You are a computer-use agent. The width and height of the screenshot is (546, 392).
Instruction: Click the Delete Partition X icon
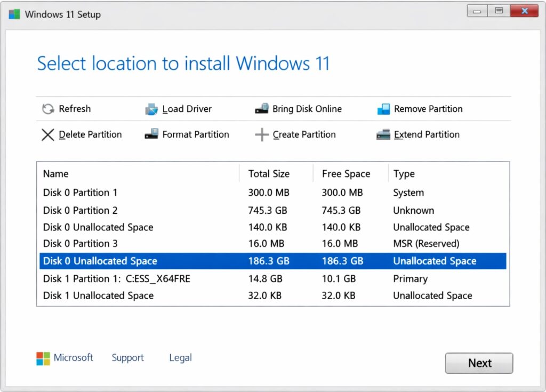[x=47, y=135]
